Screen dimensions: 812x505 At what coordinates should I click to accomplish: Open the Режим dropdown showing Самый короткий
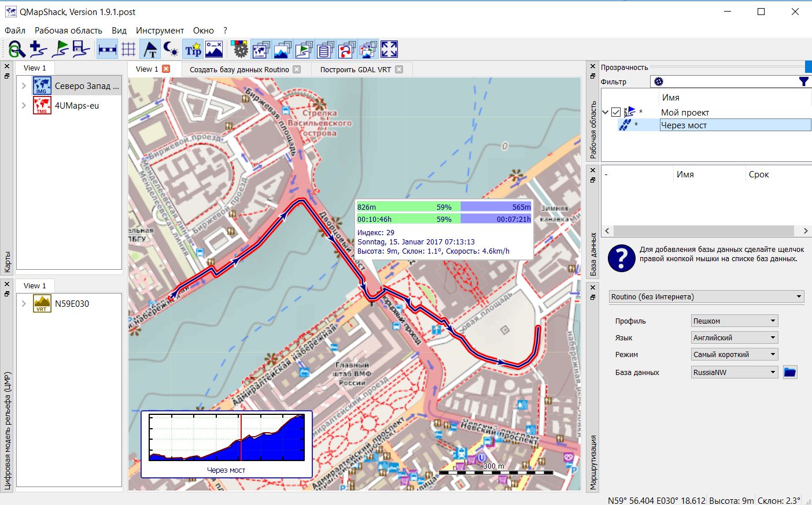click(x=735, y=354)
